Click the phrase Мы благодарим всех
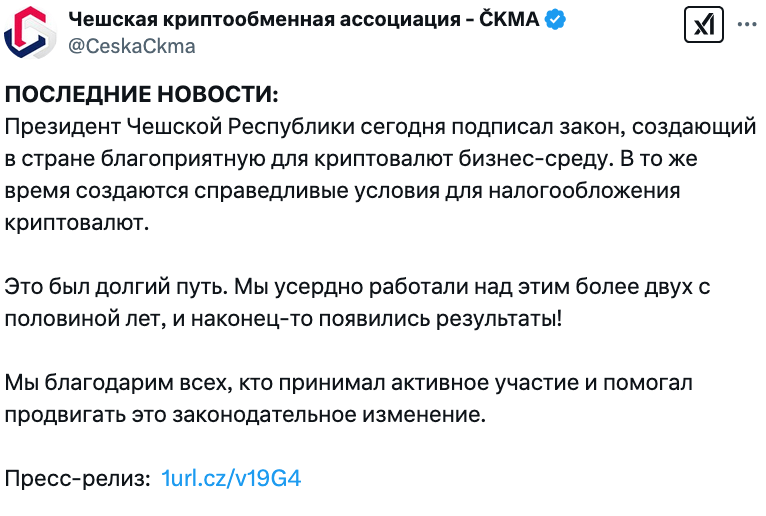This screenshot has width=766, height=516. pos(118,383)
